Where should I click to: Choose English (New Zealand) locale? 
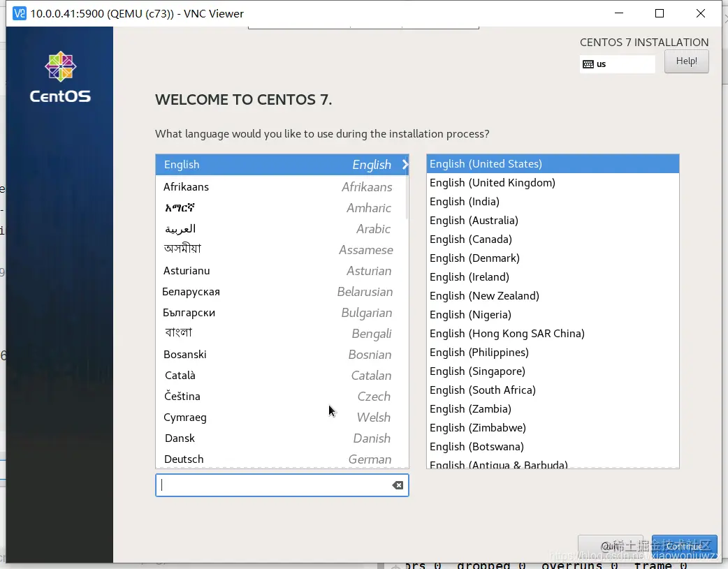point(553,295)
